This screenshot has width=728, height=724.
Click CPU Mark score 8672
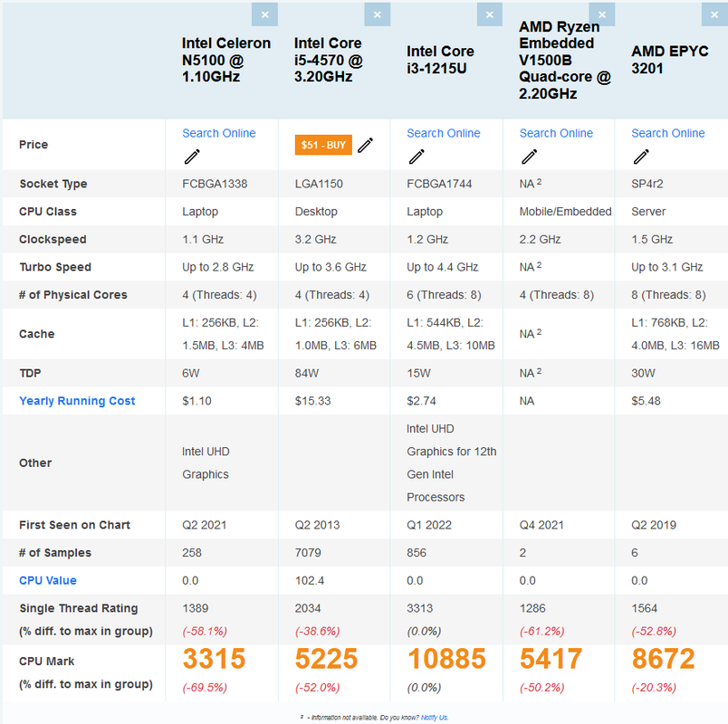point(663,659)
